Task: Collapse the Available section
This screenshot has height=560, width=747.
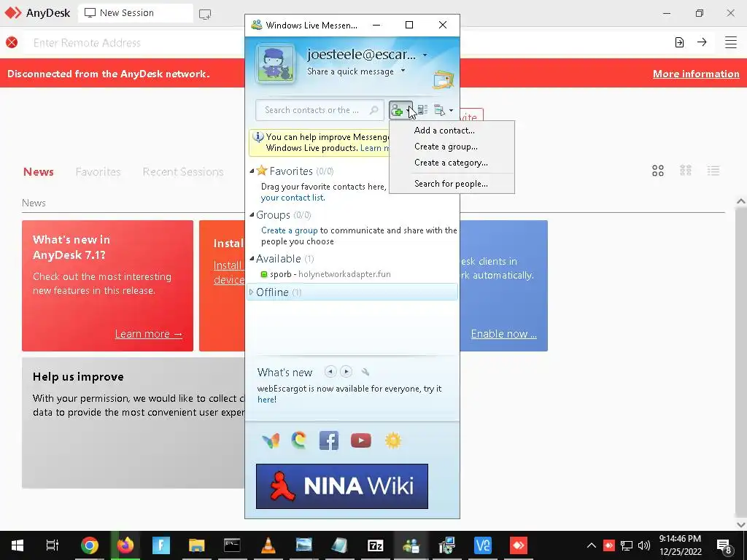Action: coord(252,259)
